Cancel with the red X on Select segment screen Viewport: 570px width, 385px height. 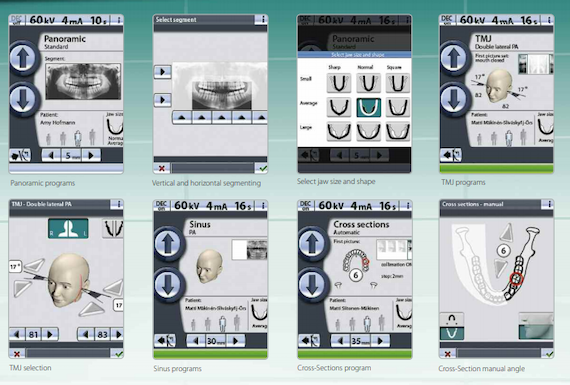(x=162, y=168)
